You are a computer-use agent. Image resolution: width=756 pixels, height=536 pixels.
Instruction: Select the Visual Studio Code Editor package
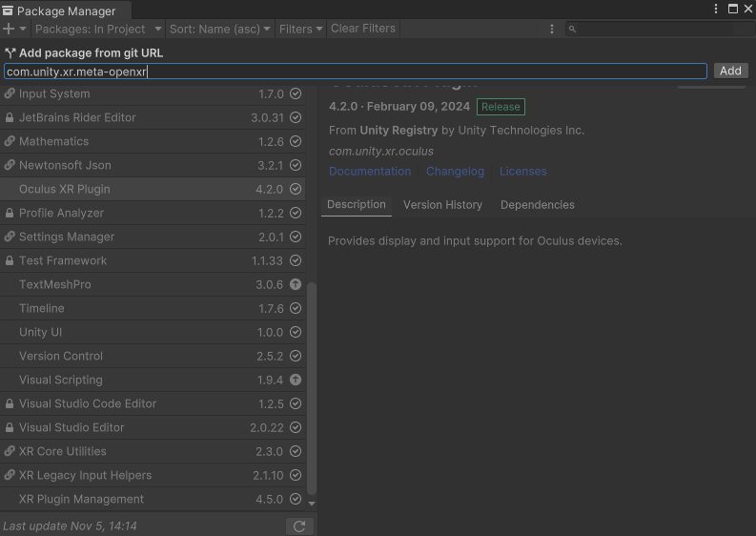click(153, 403)
